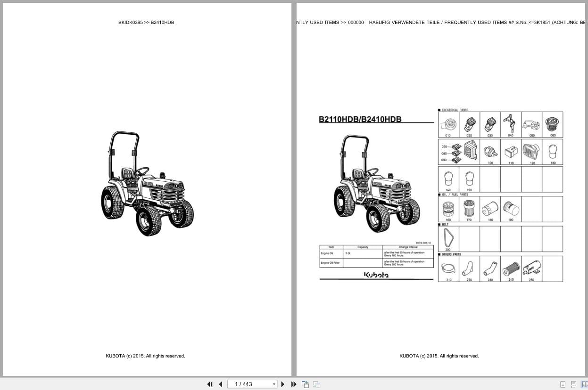588x390 pixels.
Task: Click the Change Interval column header
Action: point(407,247)
